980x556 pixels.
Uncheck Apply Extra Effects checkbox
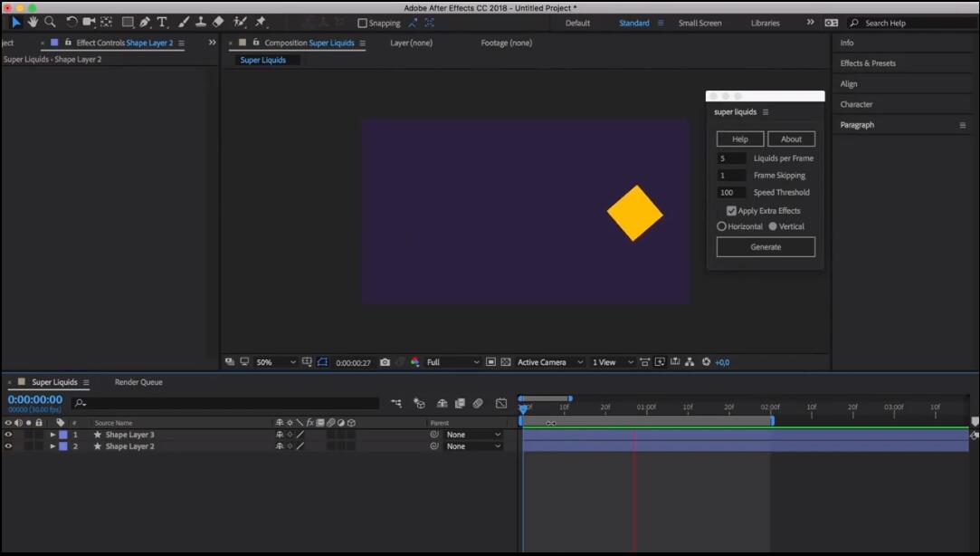point(731,211)
